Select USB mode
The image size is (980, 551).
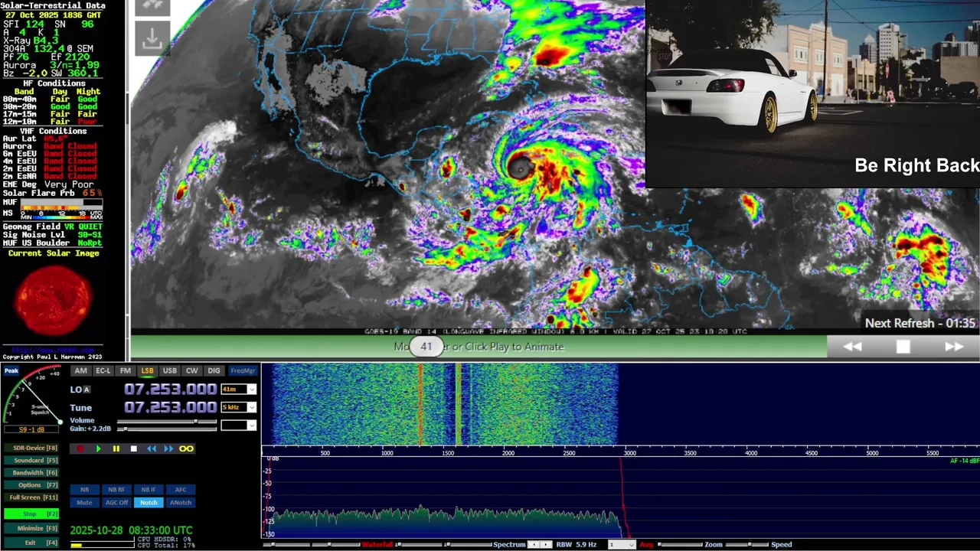170,370
